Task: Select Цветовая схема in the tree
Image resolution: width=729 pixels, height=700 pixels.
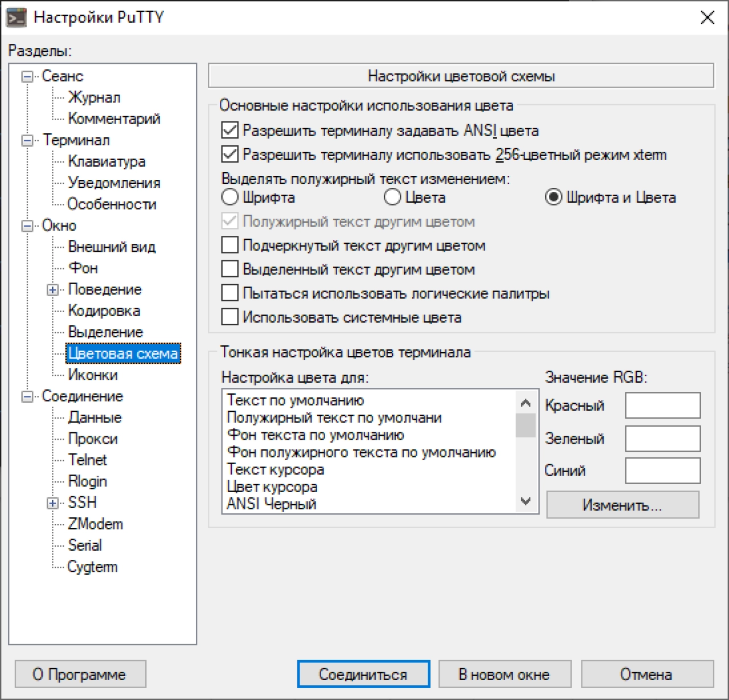Action: tap(123, 353)
